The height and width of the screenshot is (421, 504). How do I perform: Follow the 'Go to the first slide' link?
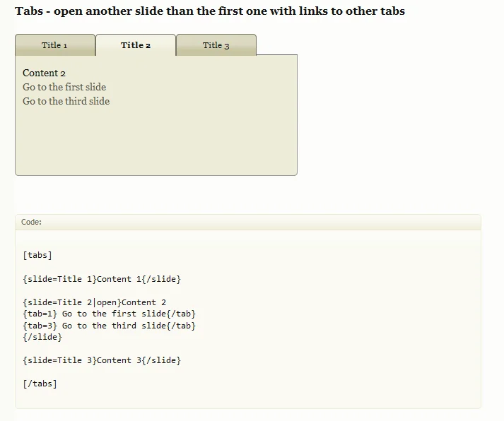point(64,88)
